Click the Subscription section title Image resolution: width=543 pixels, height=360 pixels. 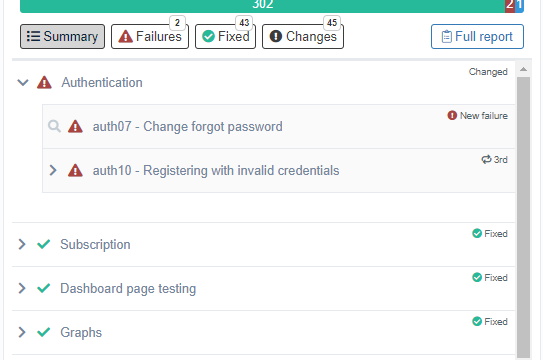[95, 244]
